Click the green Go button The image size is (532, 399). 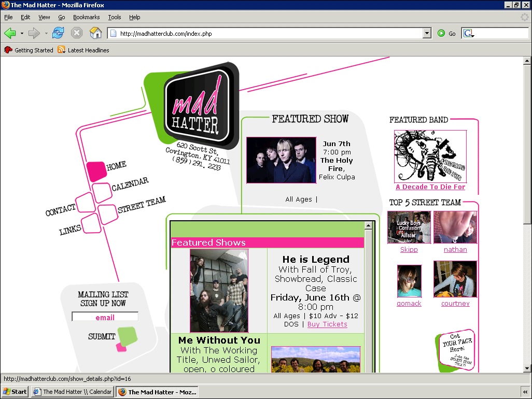coord(446,33)
